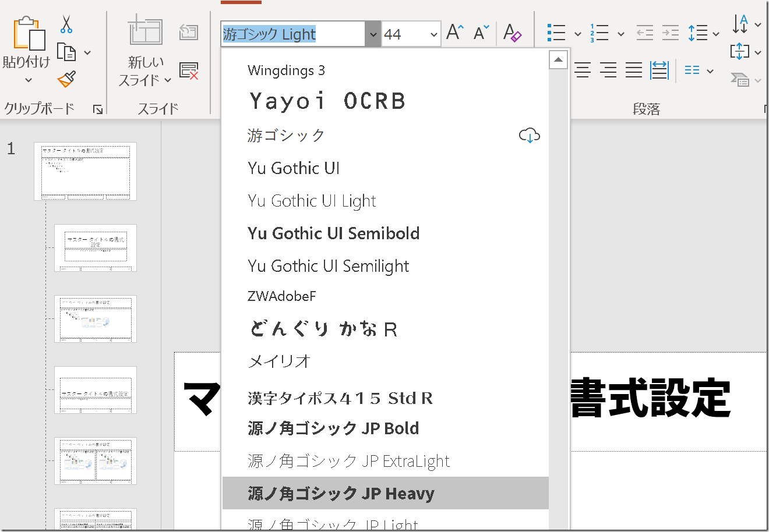Choose 源ノ角ゴシック JP ExtraLight font
The image size is (769, 532).
pyautogui.click(x=385, y=461)
